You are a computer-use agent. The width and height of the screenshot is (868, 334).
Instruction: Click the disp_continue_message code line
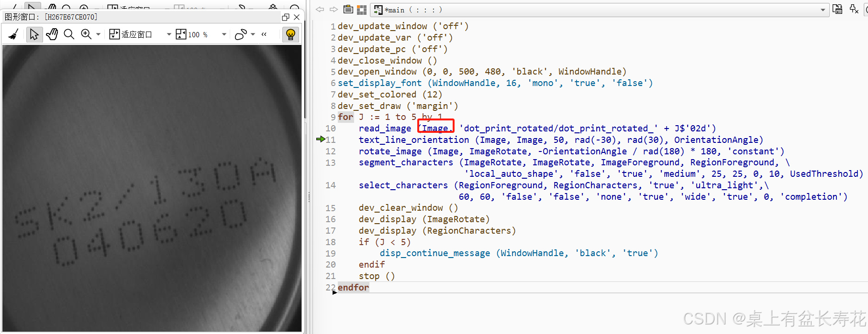point(519,253)
